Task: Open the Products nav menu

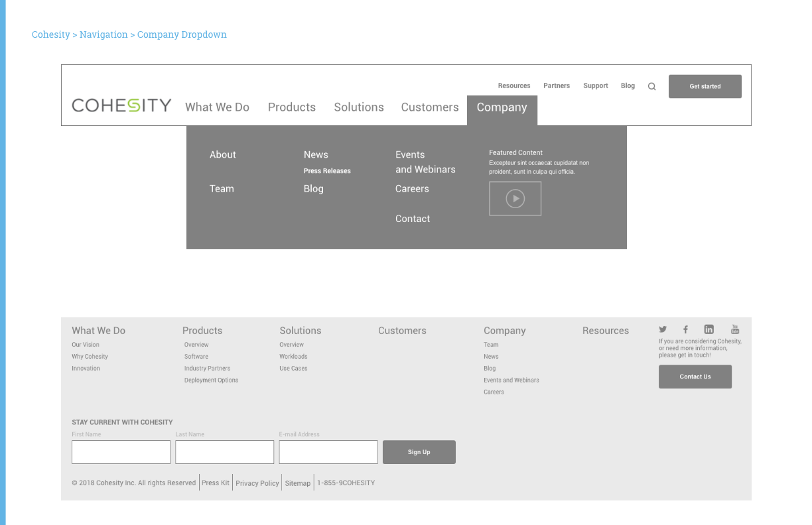Action: tap(292, 107)
